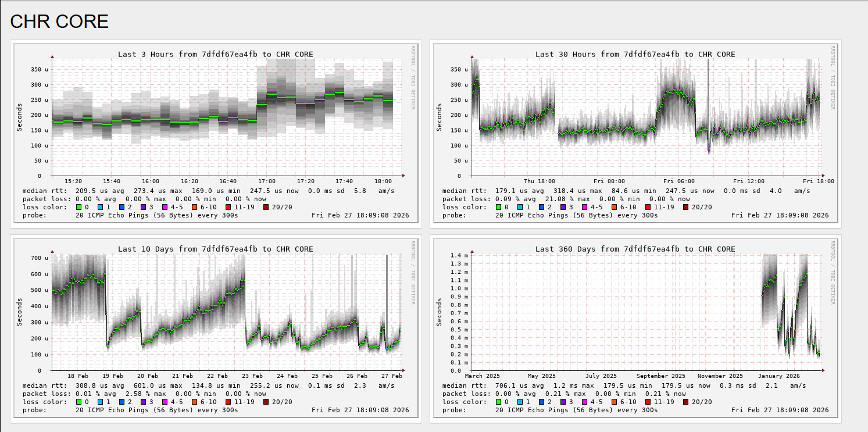
Task: Click the title of the Last 10 Days graph
Action: coord(216,249)
